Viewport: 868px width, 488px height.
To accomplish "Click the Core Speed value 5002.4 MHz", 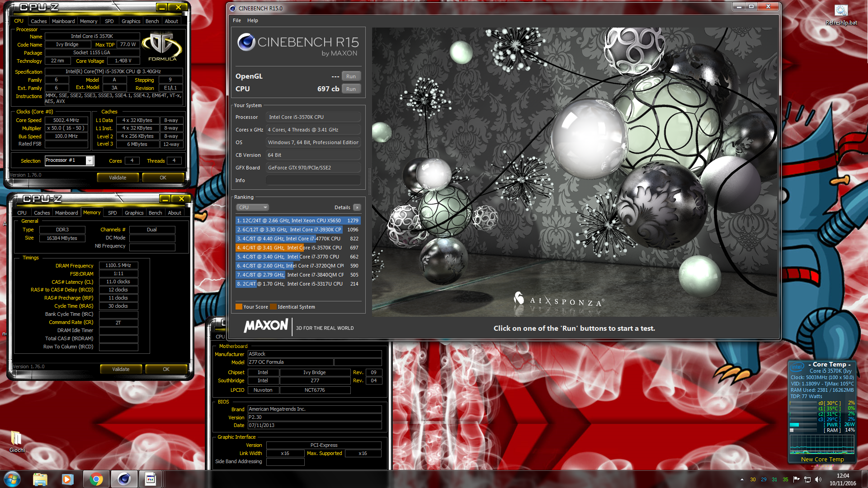I will click(x=66, y=120).
